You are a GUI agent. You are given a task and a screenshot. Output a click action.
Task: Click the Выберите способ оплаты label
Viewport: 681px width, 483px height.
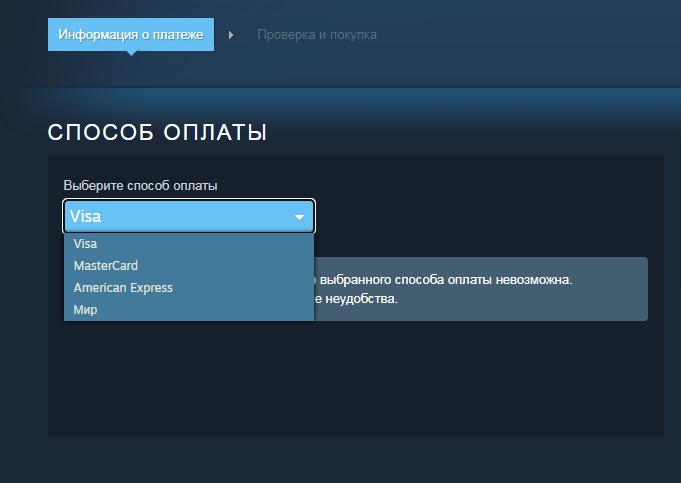pos(140,185)
